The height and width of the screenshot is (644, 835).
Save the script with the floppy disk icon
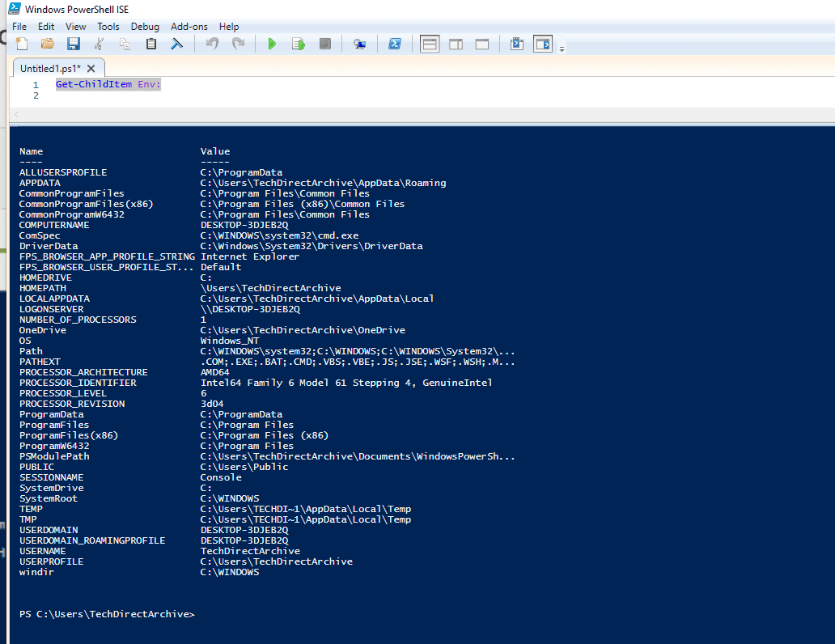pos(74,44)
